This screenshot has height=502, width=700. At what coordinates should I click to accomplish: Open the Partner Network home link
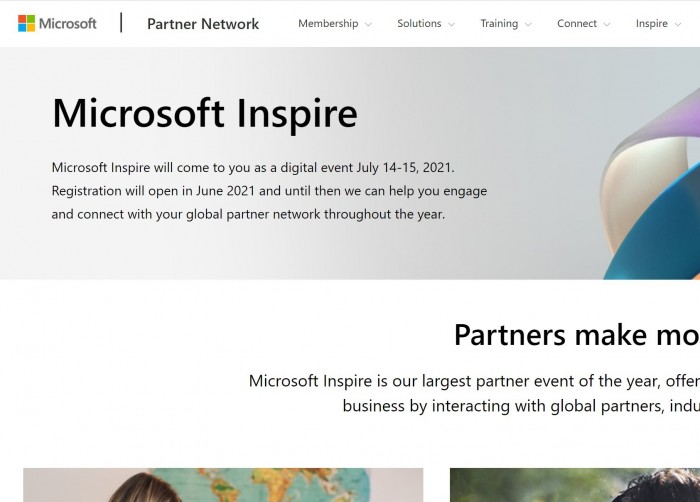(203, 24)
